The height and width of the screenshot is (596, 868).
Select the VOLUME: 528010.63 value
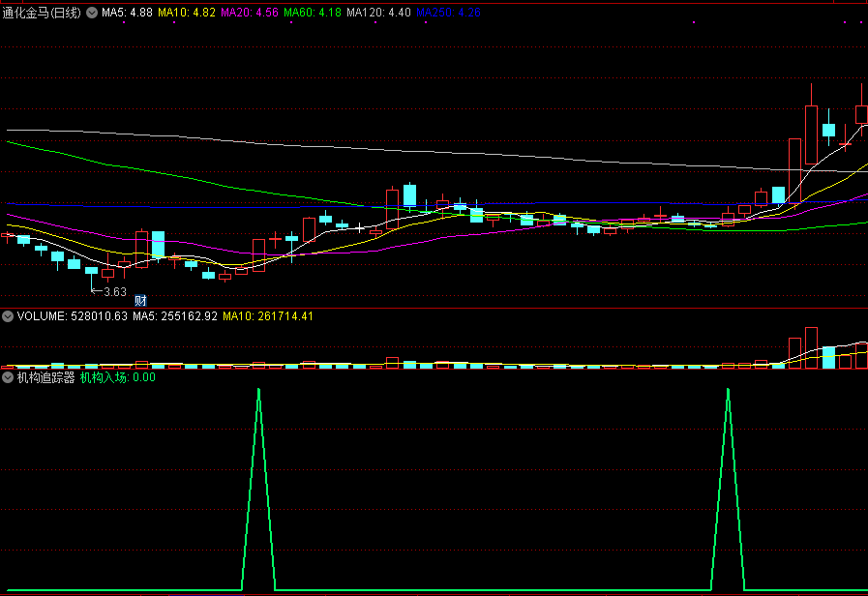pyautogui.click(x=72, y=316)
